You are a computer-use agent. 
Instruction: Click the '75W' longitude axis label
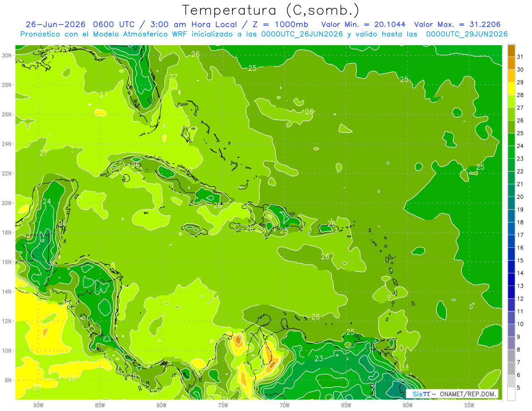[x=223, y=405]
